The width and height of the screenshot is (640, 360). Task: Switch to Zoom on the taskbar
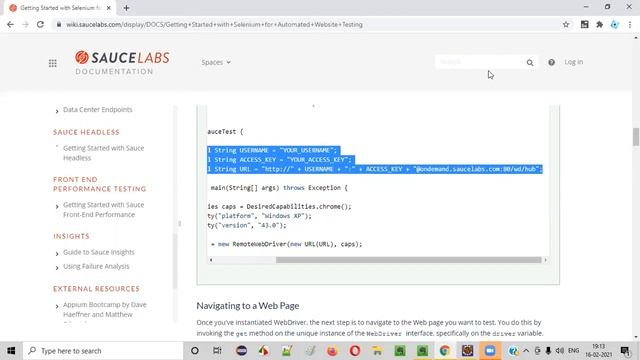tap(490, 351)
